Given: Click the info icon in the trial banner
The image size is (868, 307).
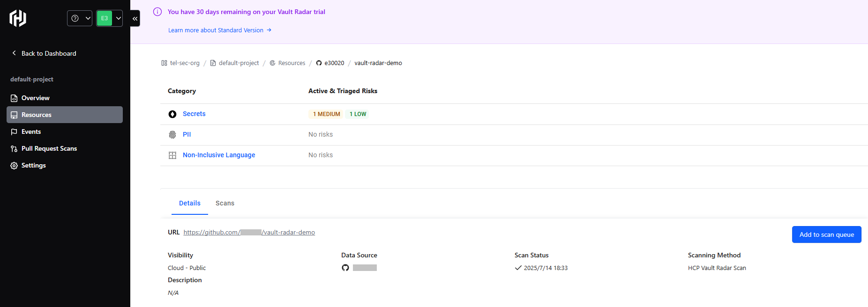Looking at the screenshot, I should [157, 12].
